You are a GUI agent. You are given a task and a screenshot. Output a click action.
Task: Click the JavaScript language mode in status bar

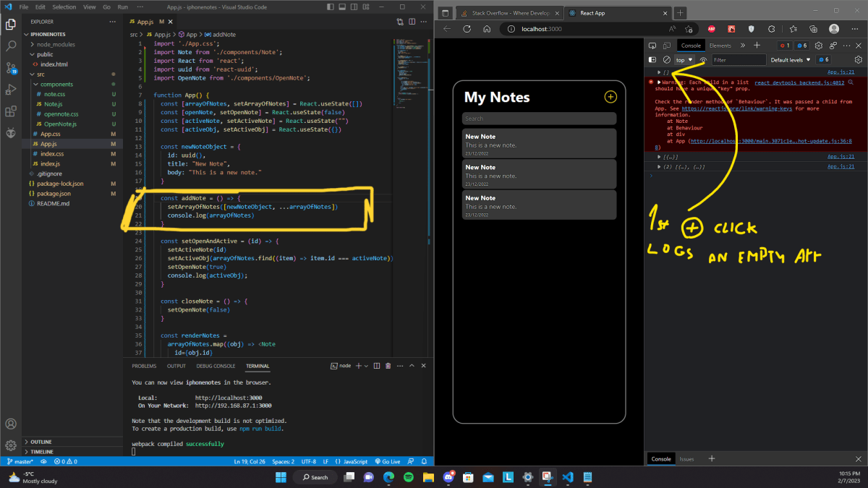(x=355, y=461)
